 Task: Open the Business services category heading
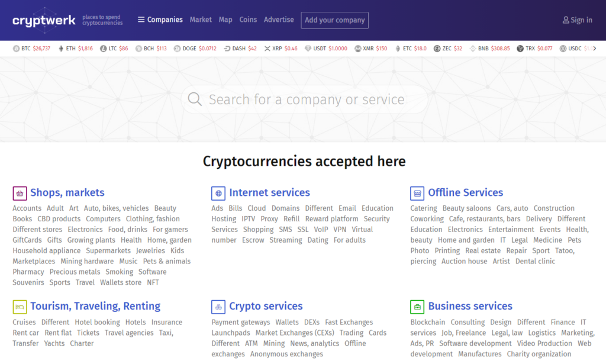[x=470, y=306]
